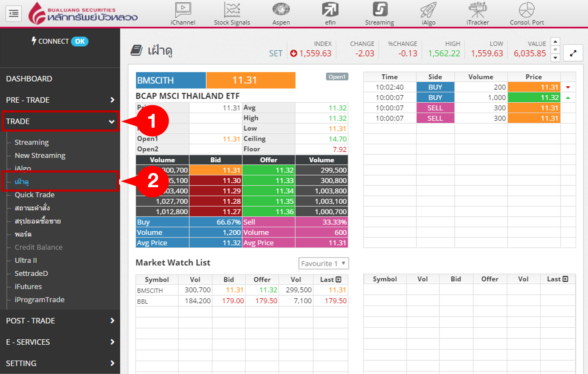Open the Stock Signals chart icon
The image size is (588, 374).
tap(232, 10)
